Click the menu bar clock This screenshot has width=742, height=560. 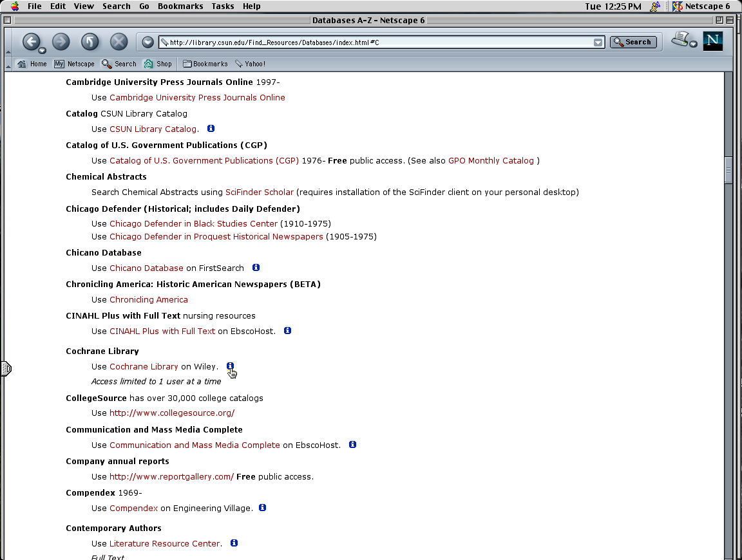pos(613,6)
